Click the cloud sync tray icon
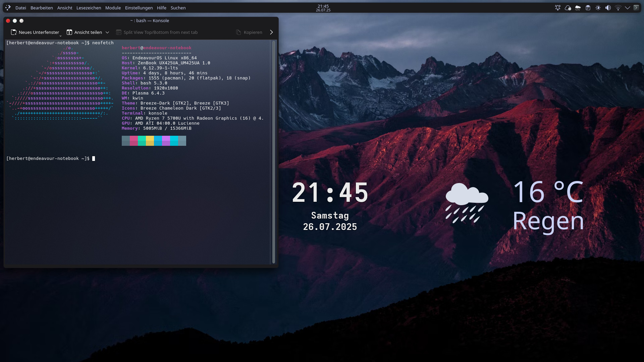 568,8
